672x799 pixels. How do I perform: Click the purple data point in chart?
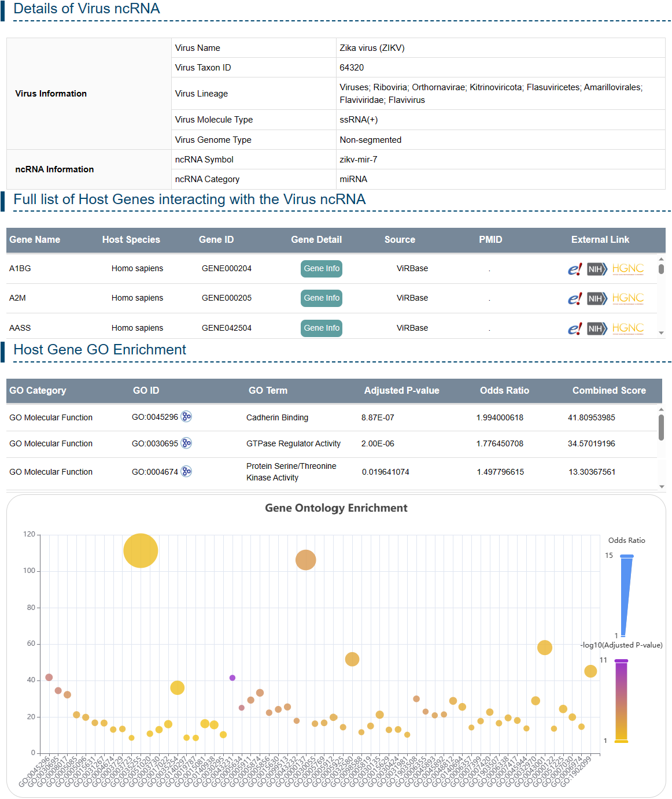tap(232, 678)
